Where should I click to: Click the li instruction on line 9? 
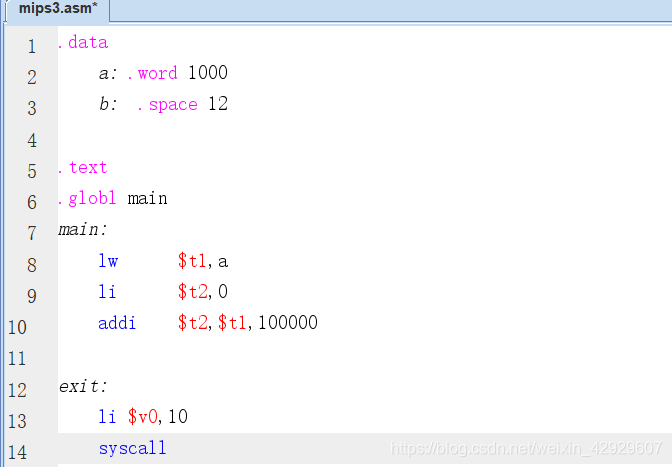107,292
